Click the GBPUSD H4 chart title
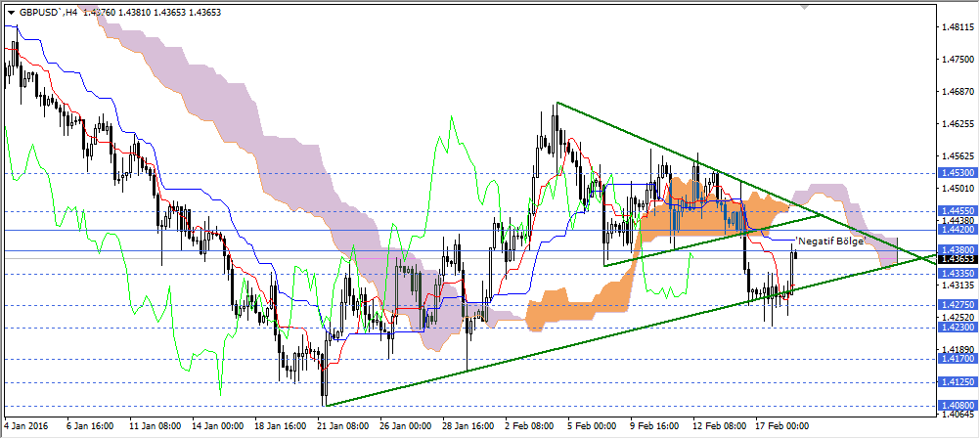 tap(48, 11)
